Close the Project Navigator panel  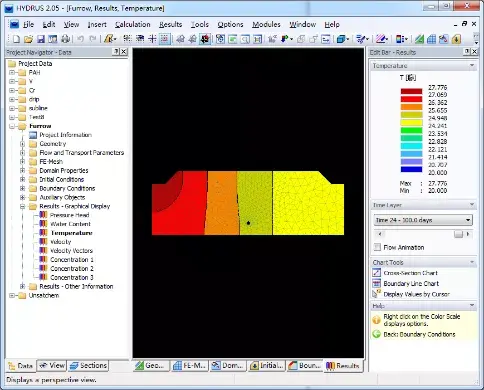[124, 52]
